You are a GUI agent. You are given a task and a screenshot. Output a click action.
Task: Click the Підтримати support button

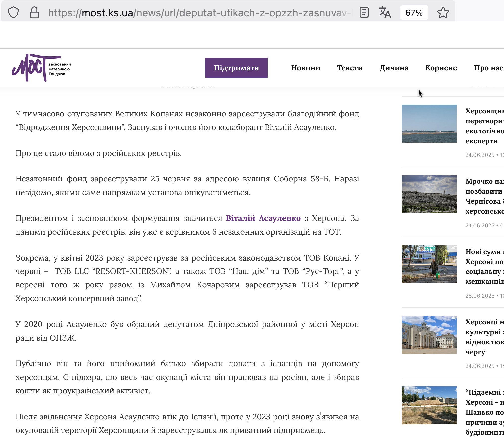point(236,68)
